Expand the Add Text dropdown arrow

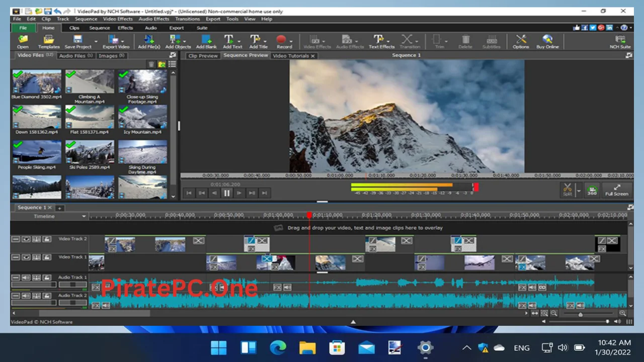coord(239,42)
